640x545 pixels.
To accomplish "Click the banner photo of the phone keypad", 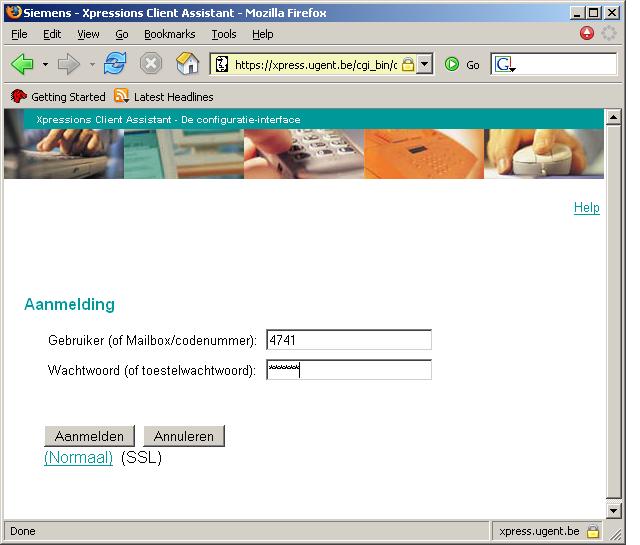I will tap(304, 154).
